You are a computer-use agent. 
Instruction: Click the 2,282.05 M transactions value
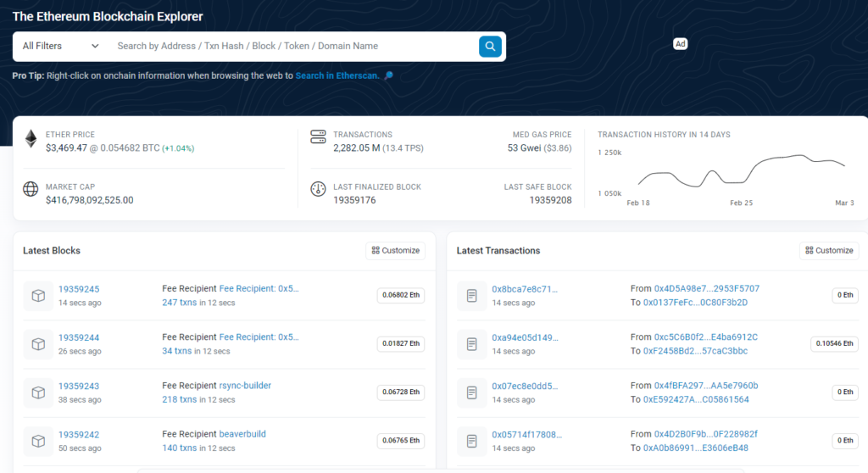pos(357,147)
